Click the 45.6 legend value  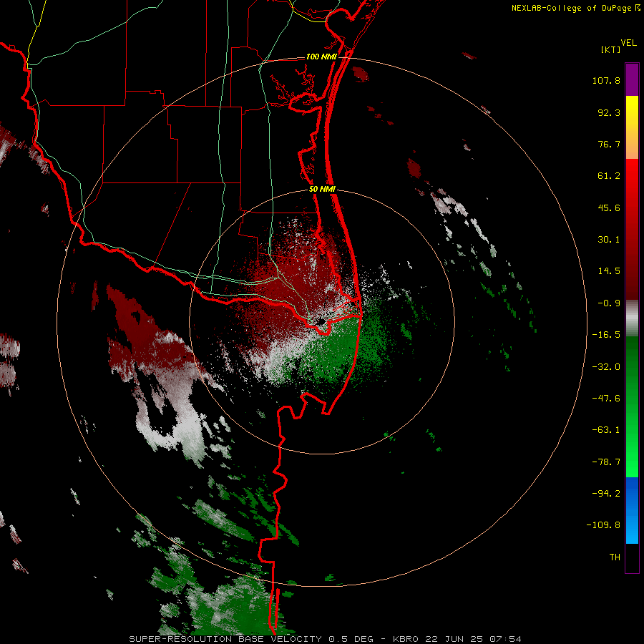pyautogui.click(x=609, y=208)
